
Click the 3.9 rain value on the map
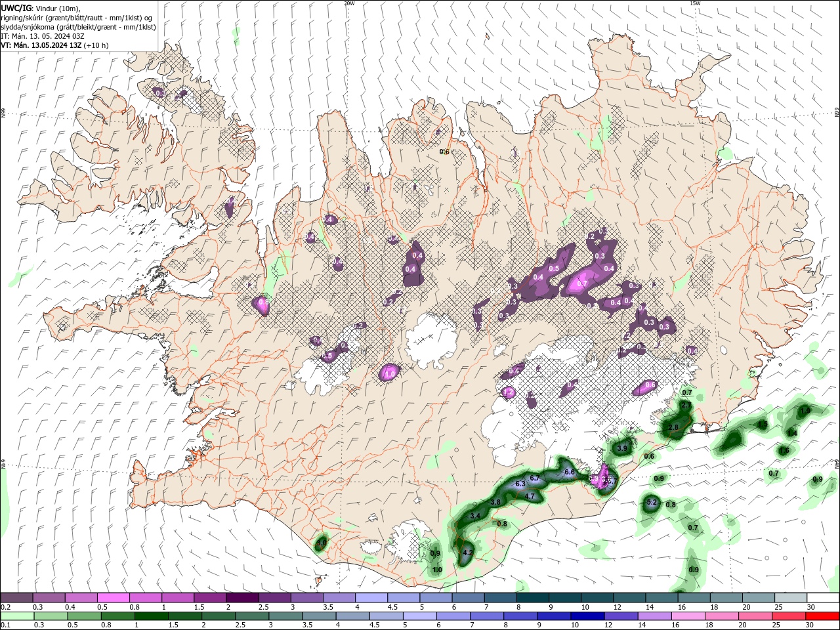(622, 448)
